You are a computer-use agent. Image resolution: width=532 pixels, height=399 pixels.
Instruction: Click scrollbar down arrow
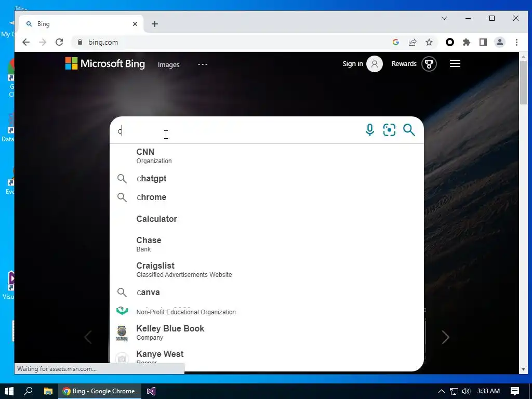click(523, 369)
